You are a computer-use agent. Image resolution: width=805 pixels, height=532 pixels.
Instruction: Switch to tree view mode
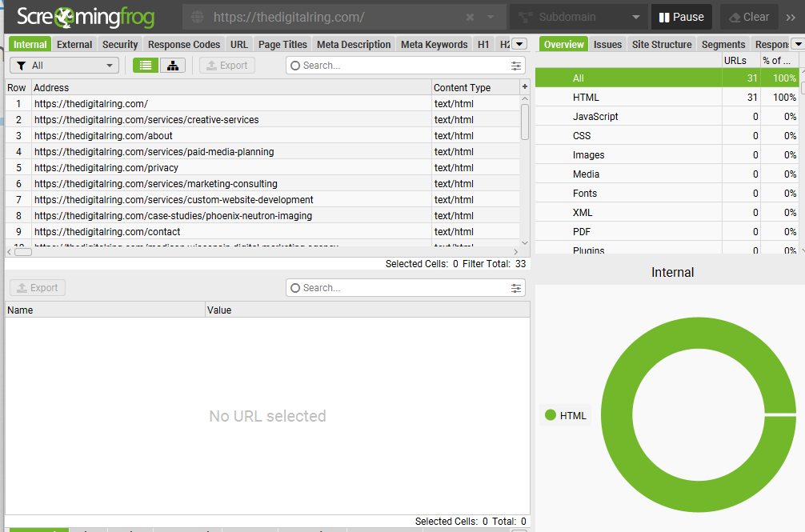tap(173, 66)
